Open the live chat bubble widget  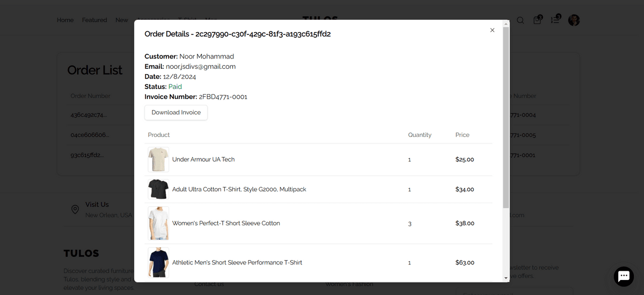coord(624,276)
